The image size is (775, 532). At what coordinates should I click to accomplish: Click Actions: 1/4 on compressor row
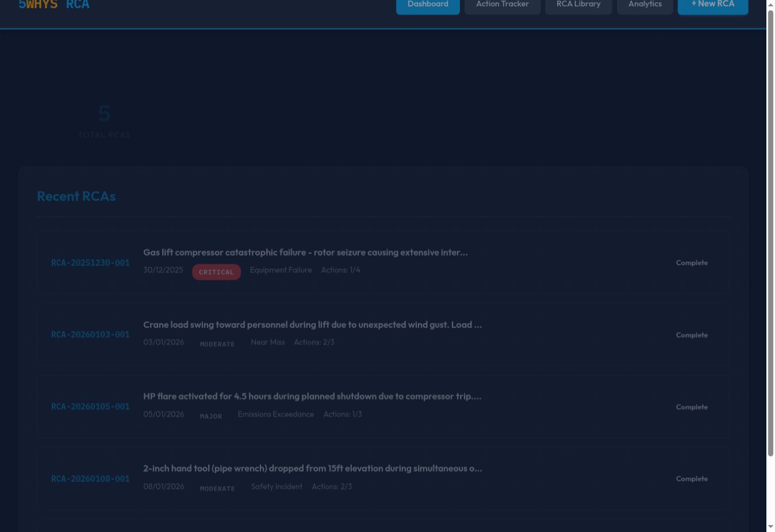pyautogui.click(x=341, y=270)
